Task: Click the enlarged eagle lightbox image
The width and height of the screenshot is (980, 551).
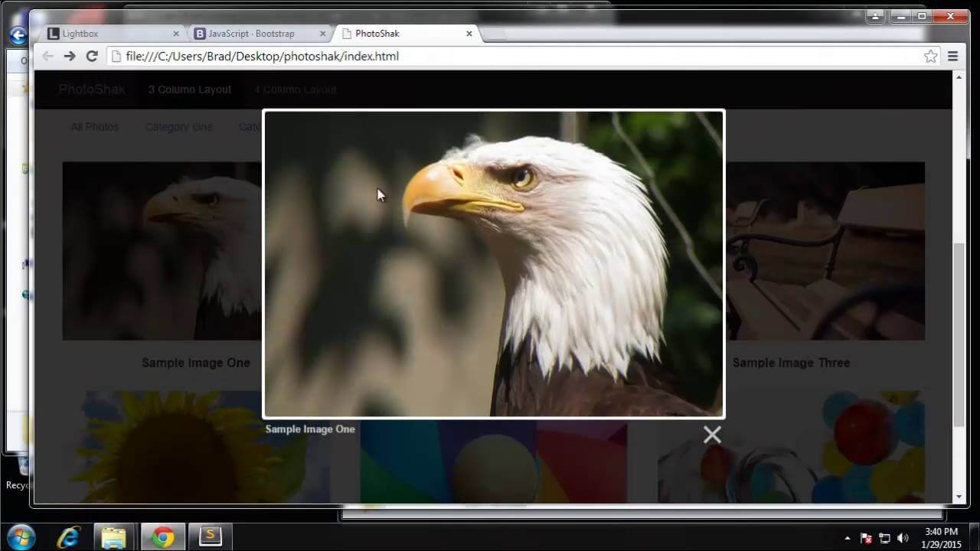Action: point(494,264)
